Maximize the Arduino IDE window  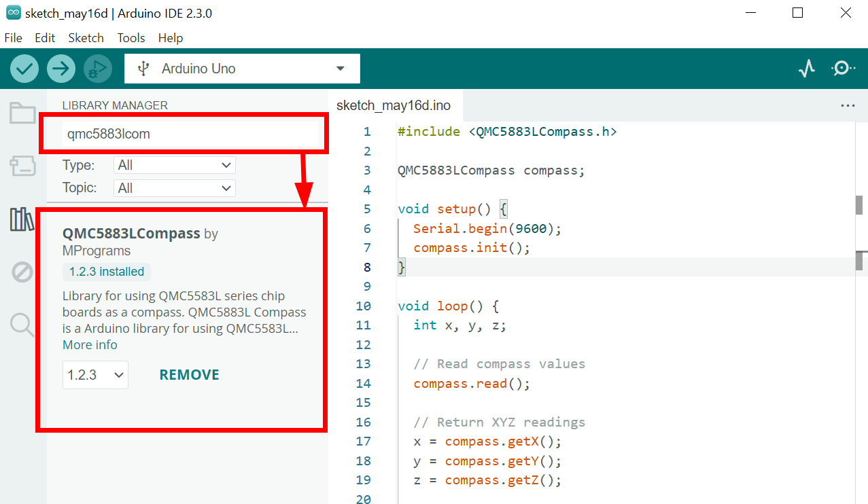(798, 13)
